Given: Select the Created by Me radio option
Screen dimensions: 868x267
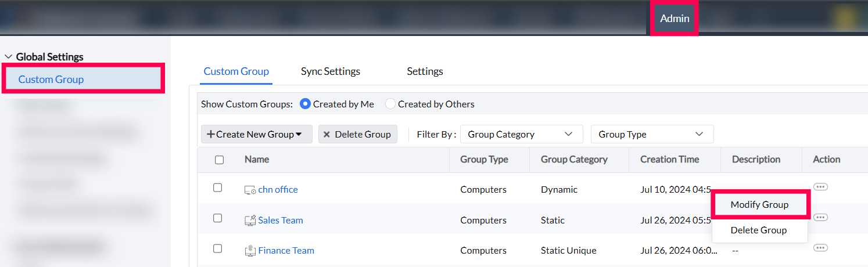Looking at the screenshot, I should [x=305, y=104].
